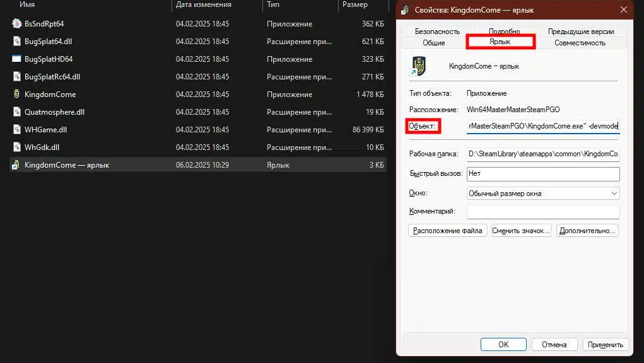The height and width of the screenshot is (363, 644).
Task: Click the Сменить значок button
Action: (x=521, y=231)
